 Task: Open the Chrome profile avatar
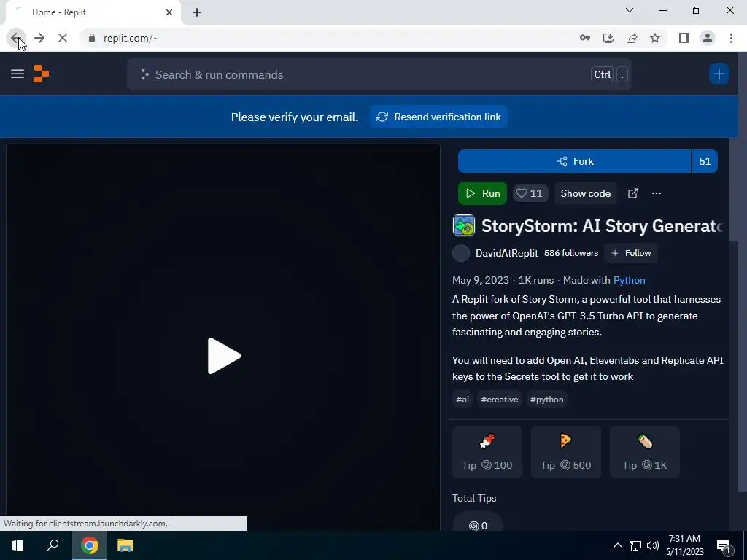pos(708,38)
